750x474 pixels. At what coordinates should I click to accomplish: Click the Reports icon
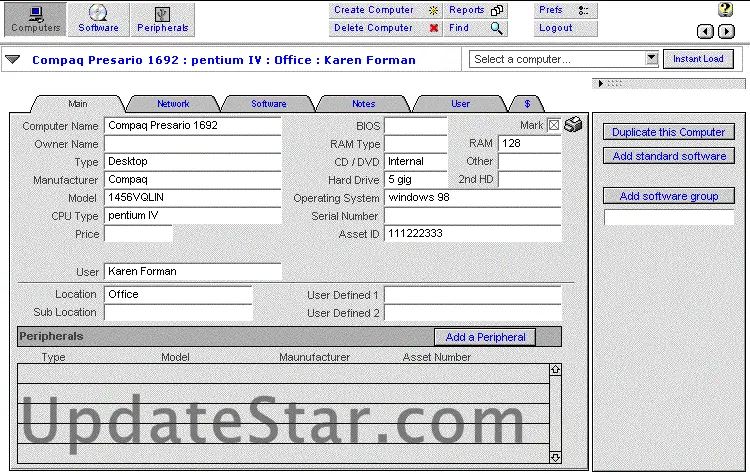coord(497,10)
